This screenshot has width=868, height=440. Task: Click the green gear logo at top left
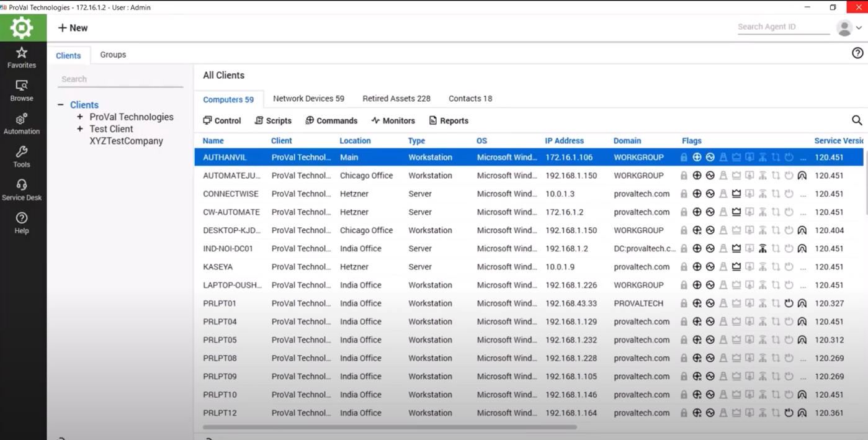click(22, 28)
